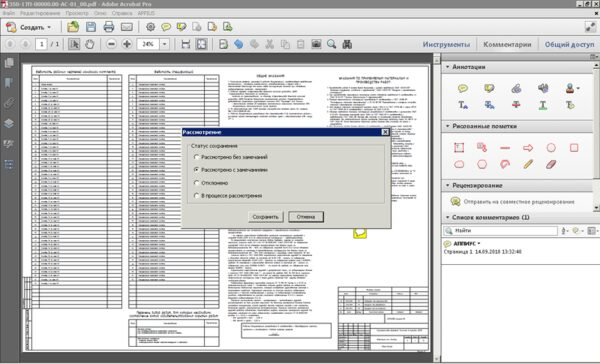Open the Окно menu
The width and height of the screenshot is (600, 364).
pos(100,13)
